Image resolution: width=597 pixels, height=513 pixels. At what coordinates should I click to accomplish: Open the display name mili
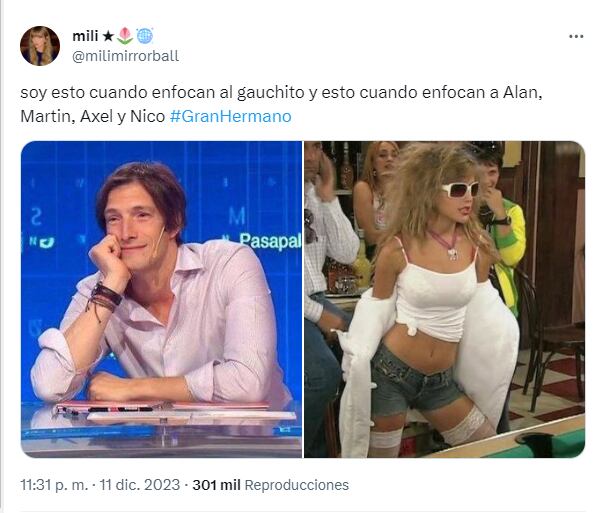(85, 36)
